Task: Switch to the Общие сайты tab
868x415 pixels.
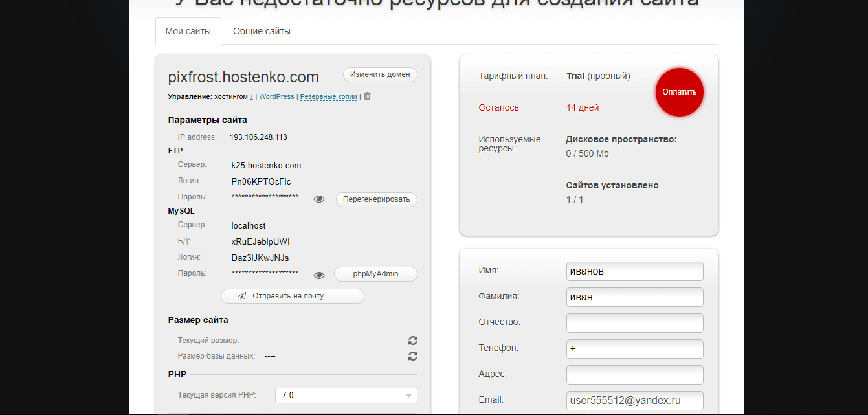Action: click(262, 31)
